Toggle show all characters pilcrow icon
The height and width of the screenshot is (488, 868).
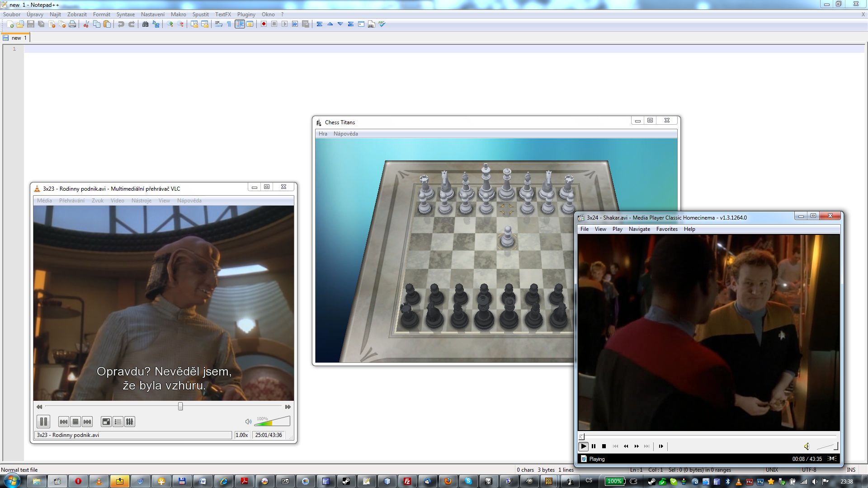coord(229,24)
